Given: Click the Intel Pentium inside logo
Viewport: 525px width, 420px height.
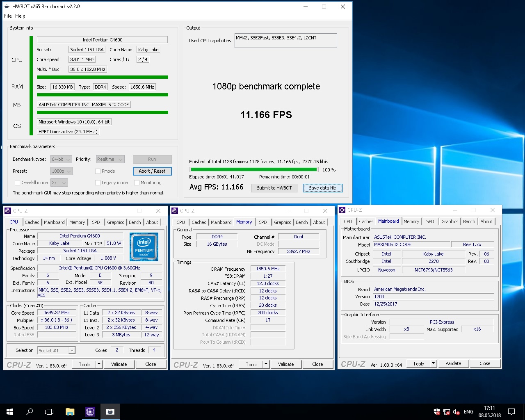Looking at the screenshot, I should (144, 247).
